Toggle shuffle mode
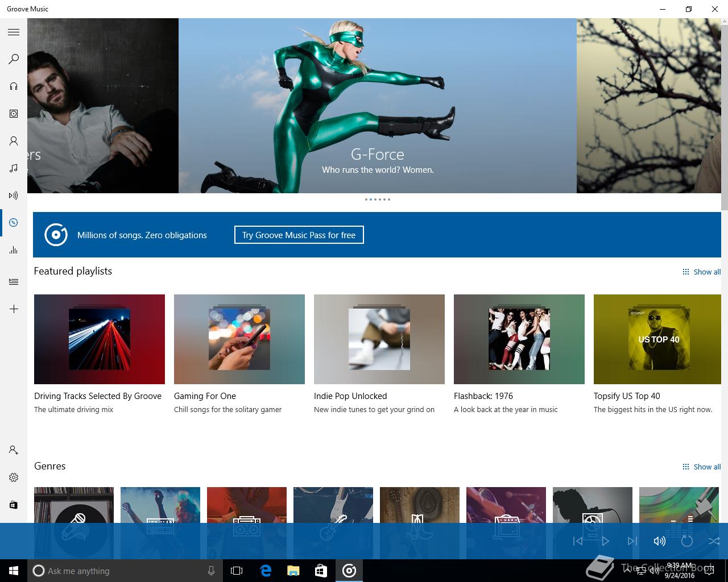The image size is (728, 582). 714,541
